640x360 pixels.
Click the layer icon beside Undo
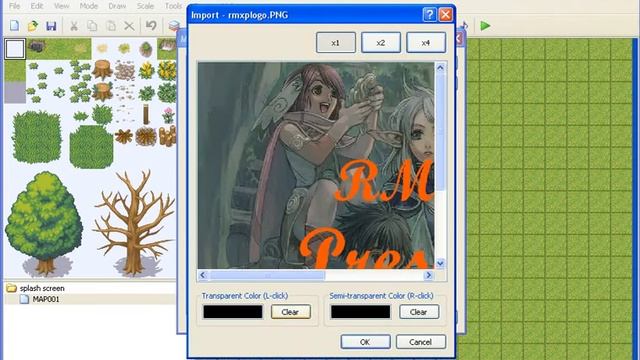pos(174,26)
